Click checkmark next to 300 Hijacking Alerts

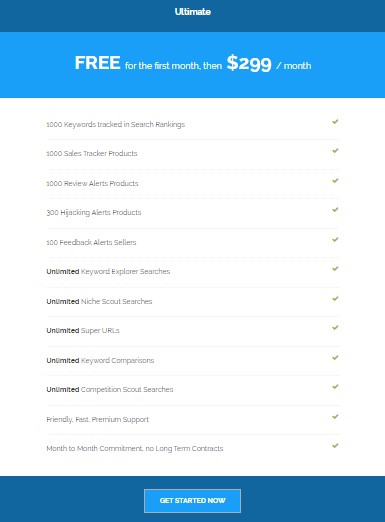click(x=335, y=210)
